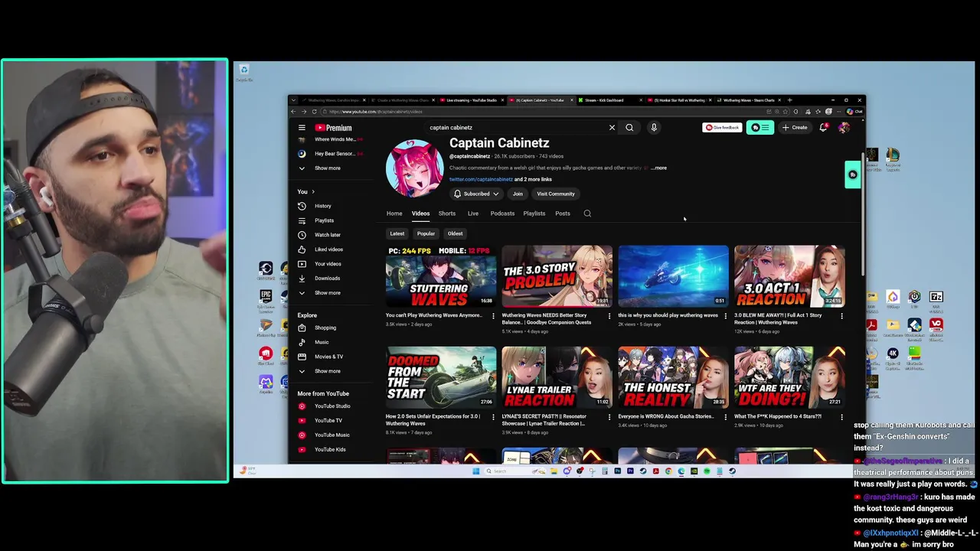Switch to the channel Home tab
The height and width of the screenshot is (551, 980).
394,214
